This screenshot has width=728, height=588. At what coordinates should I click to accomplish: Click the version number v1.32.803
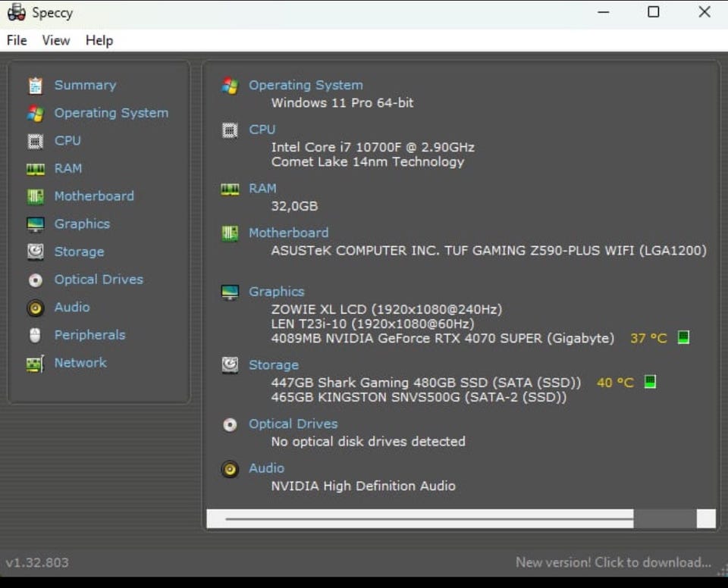click(37, 562)
